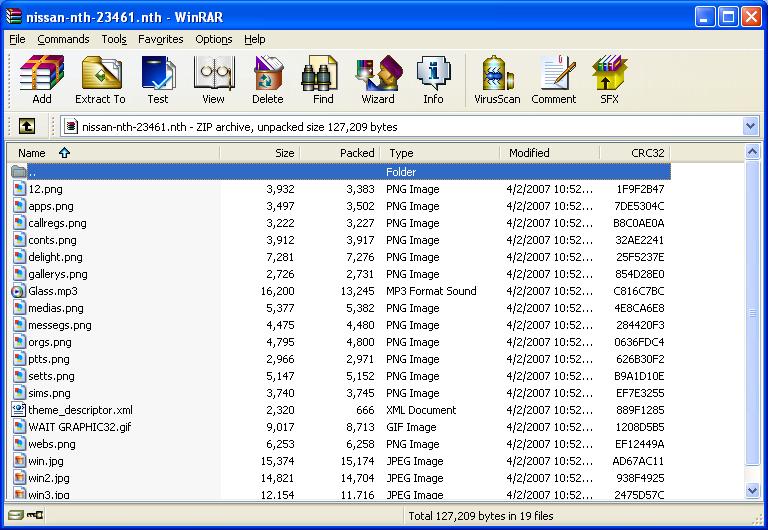This screenshot has height=530, width=768.
Task: Select the apps.png file icon
Action: click(x=19, y=206)
